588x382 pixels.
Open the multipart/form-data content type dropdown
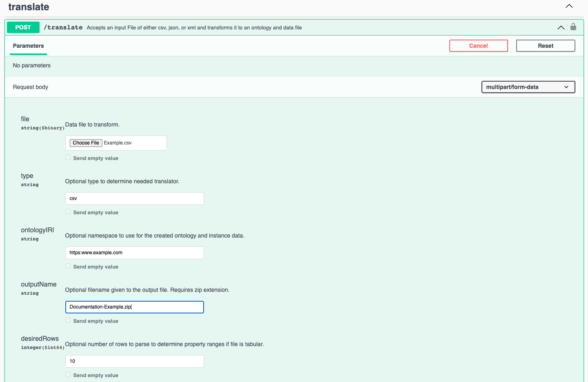(528, 87)
